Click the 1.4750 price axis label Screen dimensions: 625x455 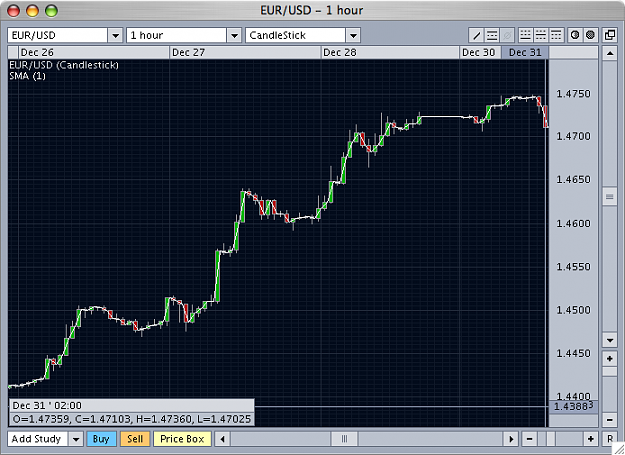[x=573, y=94]
